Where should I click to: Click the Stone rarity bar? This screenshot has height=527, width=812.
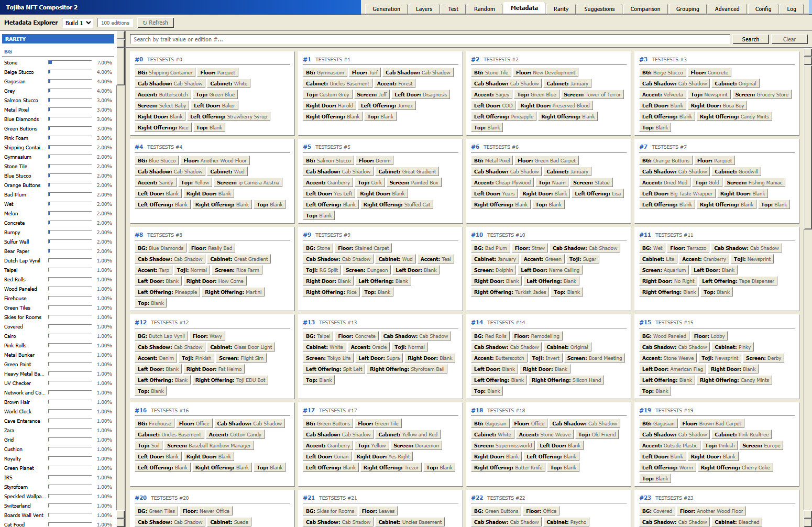click(70, 62)
